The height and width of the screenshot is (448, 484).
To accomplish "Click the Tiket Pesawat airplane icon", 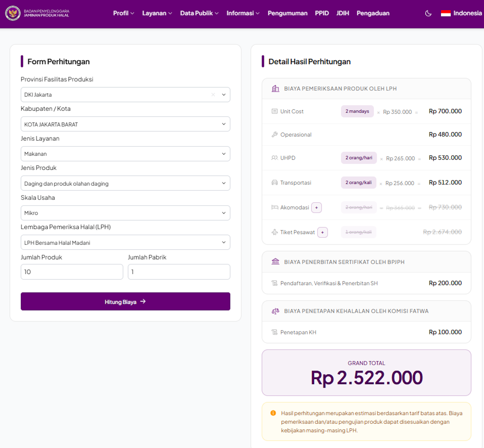I will (x=275, y=232).
